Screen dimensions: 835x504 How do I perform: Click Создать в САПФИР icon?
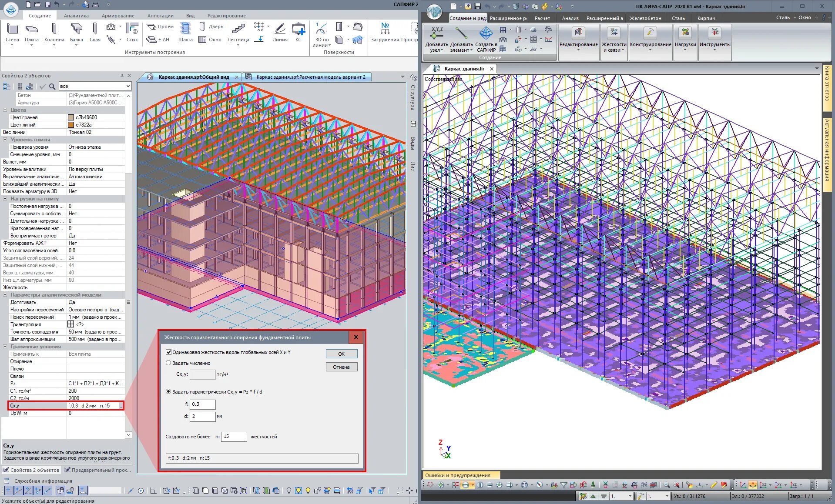click(x=486, y=39)
